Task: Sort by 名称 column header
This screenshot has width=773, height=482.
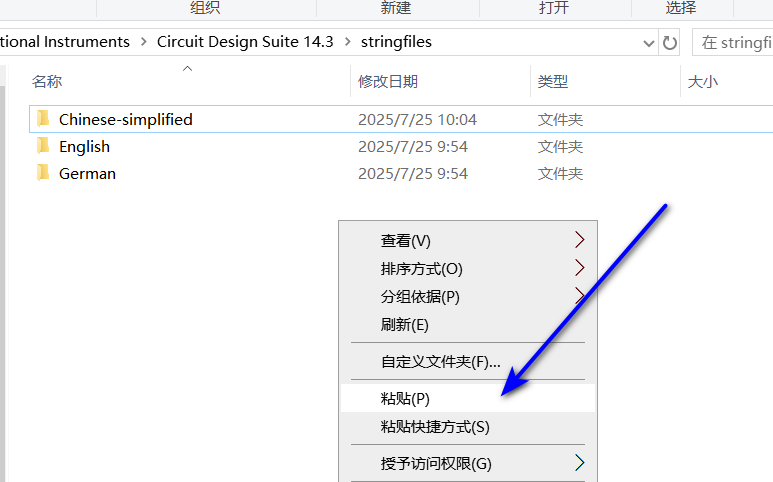Action: point(47,81)
